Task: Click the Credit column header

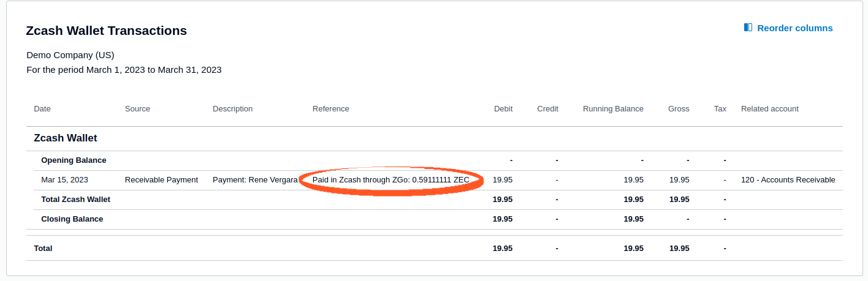Action: (x=547, y=109)
